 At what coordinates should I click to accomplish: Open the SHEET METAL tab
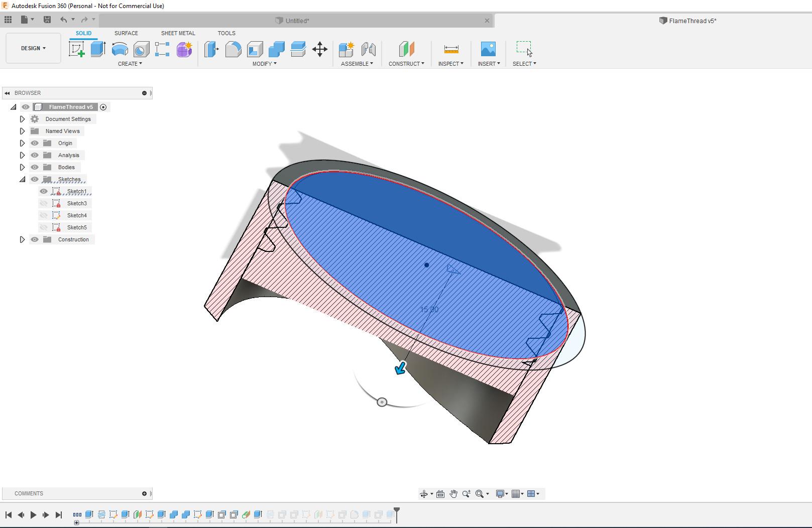click(178, 33)
